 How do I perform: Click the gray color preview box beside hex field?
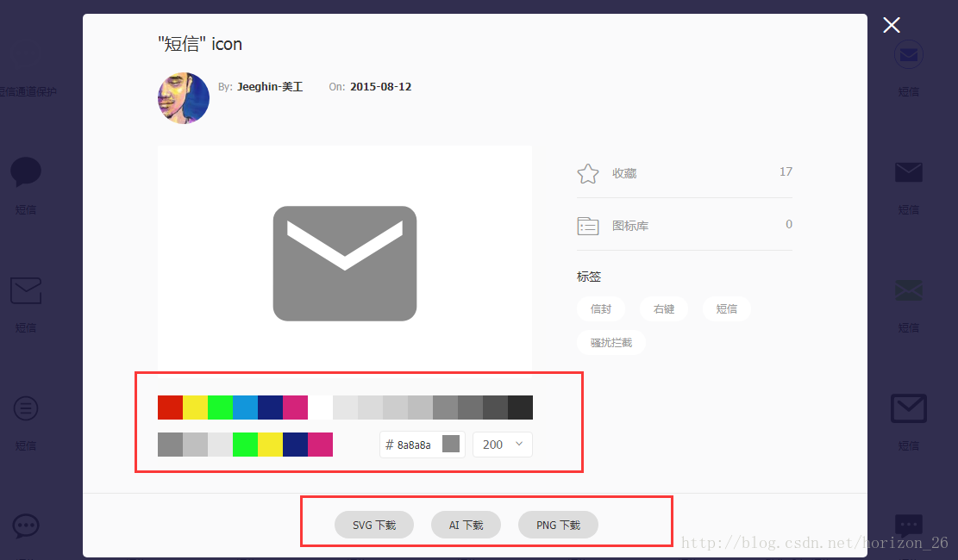click(451, 444)
